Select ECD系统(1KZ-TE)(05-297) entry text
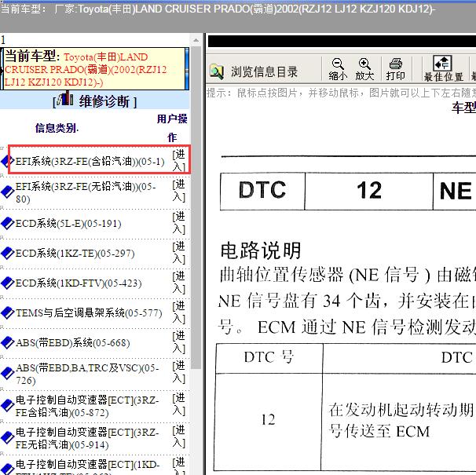Viewport: 476px width, 475px height. click(75, 254)
